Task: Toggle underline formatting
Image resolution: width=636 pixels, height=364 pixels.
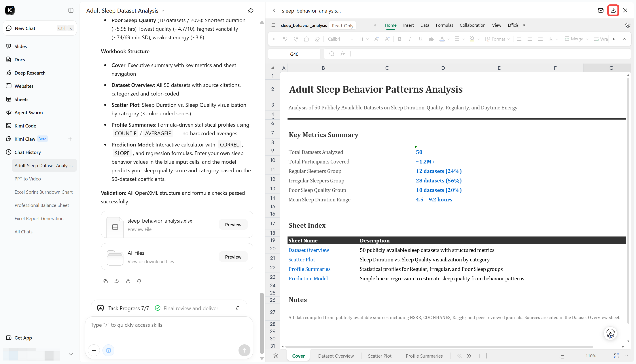Action: pos(420,39)
